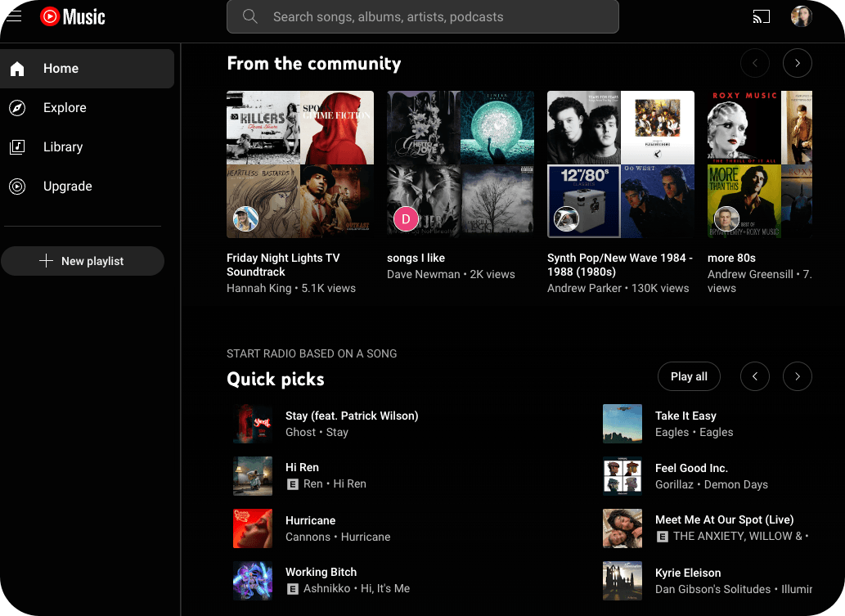This screenshot has height=616, width=845.
Task: Click the Home house icon
Action: pos(17,69)
